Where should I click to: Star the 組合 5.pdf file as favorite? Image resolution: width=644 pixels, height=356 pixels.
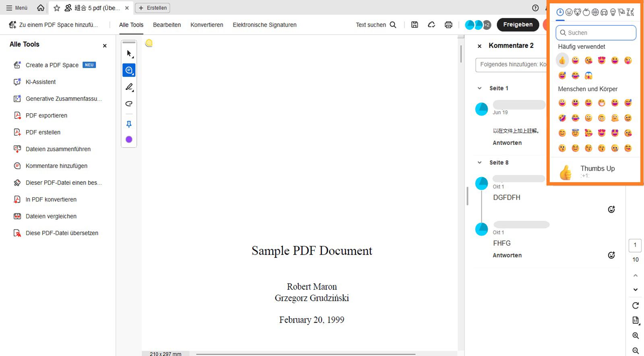(x=57, y=8)
